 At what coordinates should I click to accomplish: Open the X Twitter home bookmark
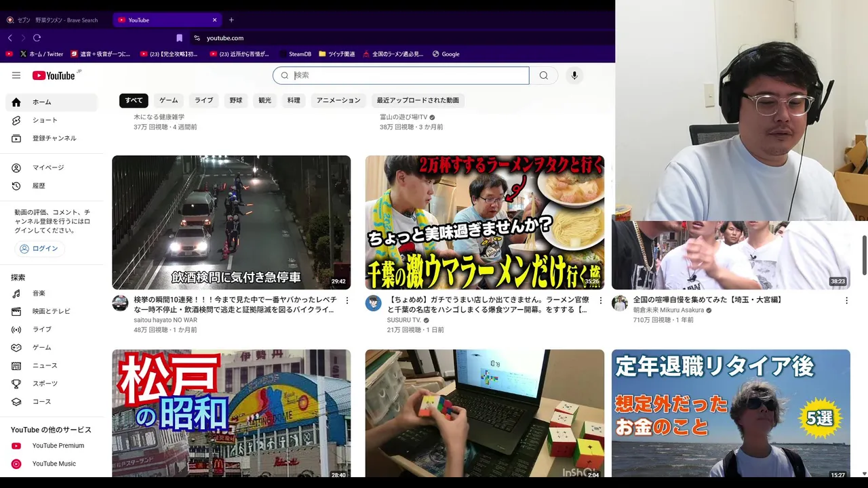point(41,54)
